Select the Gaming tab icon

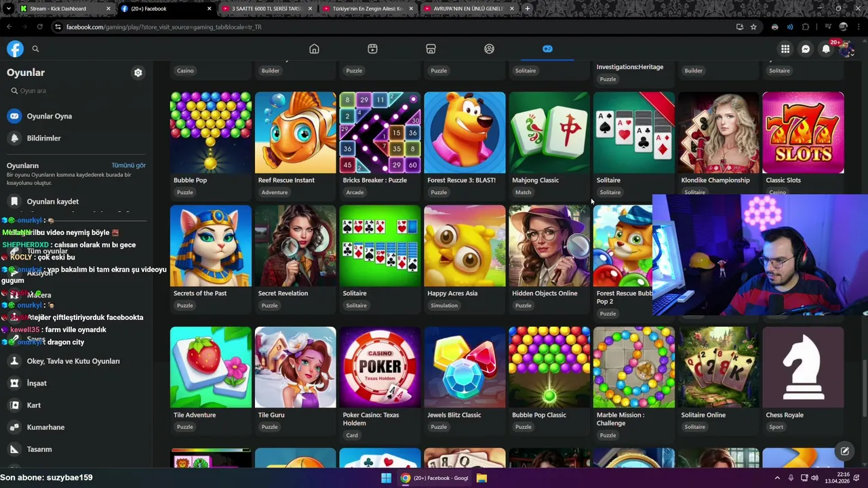(547, 49)
